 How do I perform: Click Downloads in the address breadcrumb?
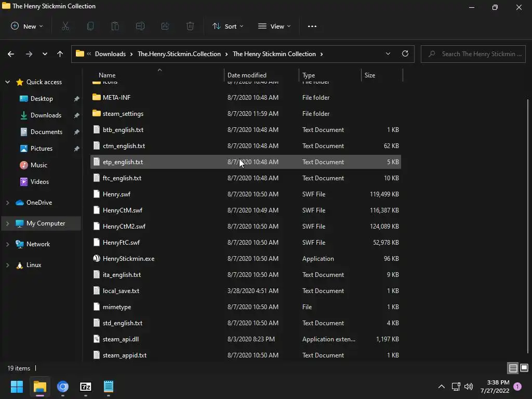point(110,54)
